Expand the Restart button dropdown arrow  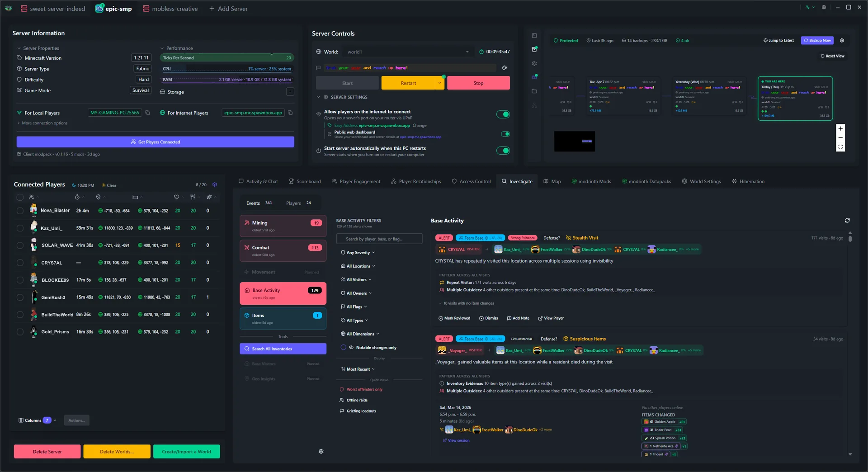coord(439,83)
